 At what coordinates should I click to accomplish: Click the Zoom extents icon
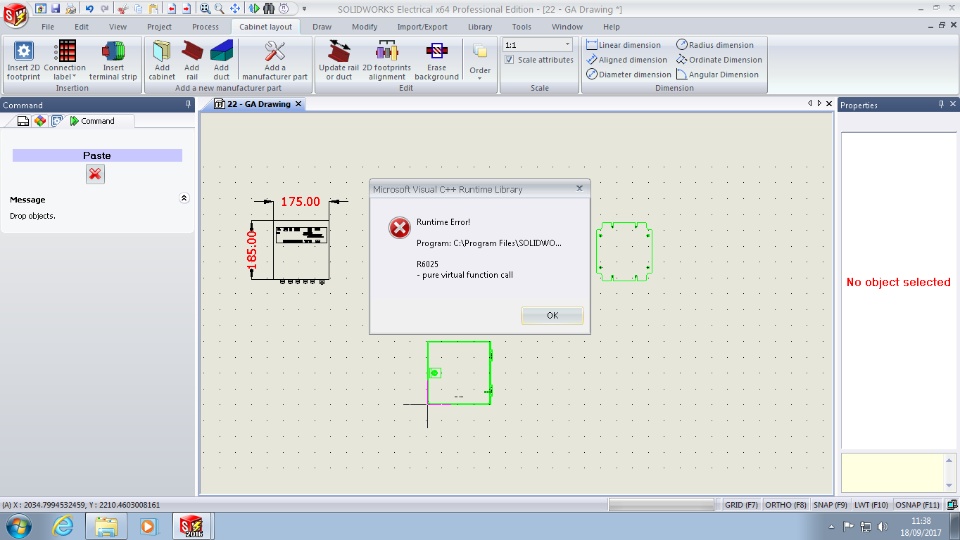tap(205, 9)
